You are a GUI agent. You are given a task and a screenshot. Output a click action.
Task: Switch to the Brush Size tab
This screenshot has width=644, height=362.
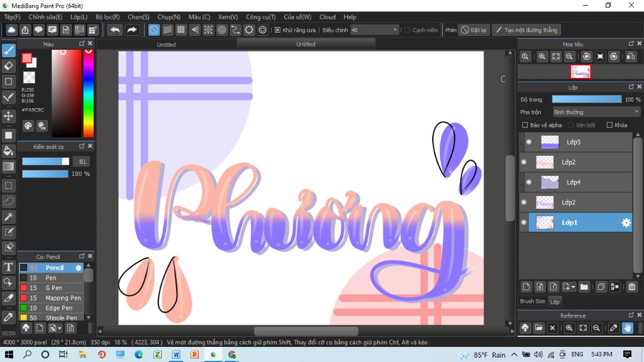[532, 301]
